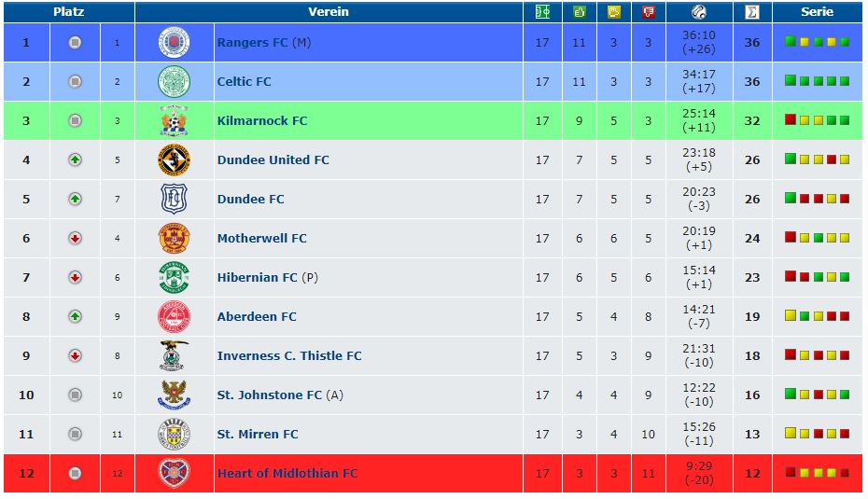
Task: Click the wins thumbs-up header icon
Action: [579, 11]
